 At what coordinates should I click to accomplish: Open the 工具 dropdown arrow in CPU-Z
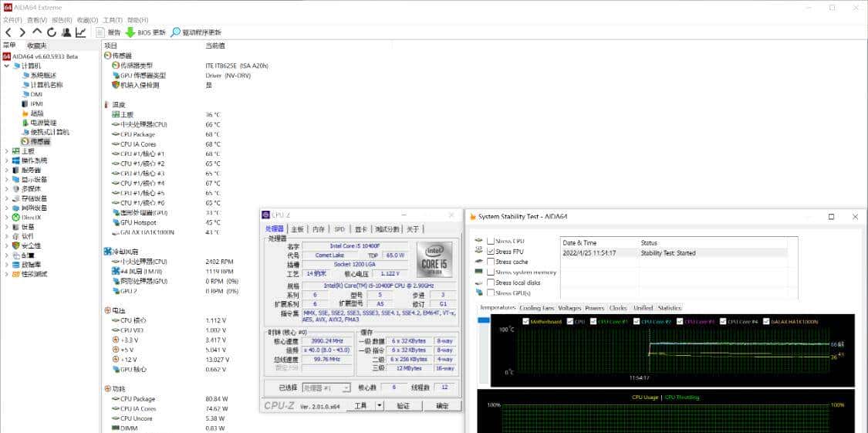(x=379, y=406)
